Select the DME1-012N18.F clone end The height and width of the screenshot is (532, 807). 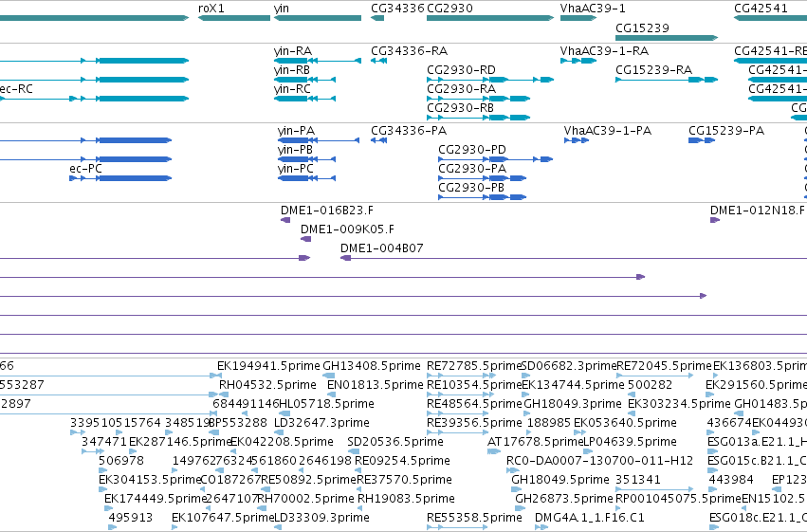click(x=715, y=220)
